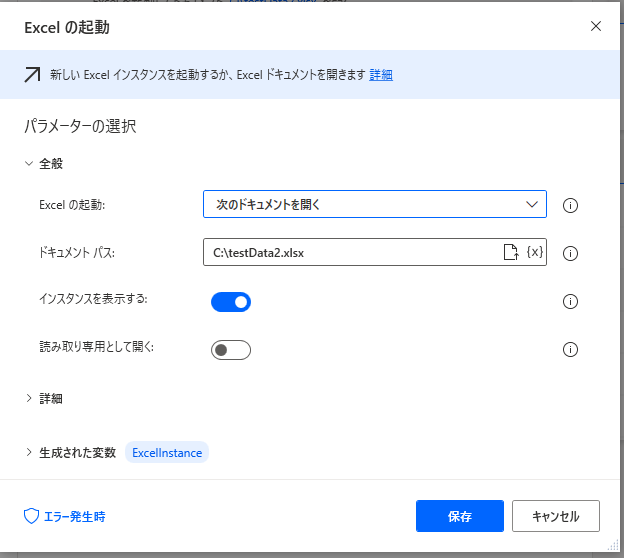Show info for インスタンスを表示する option

click(571, 301)
